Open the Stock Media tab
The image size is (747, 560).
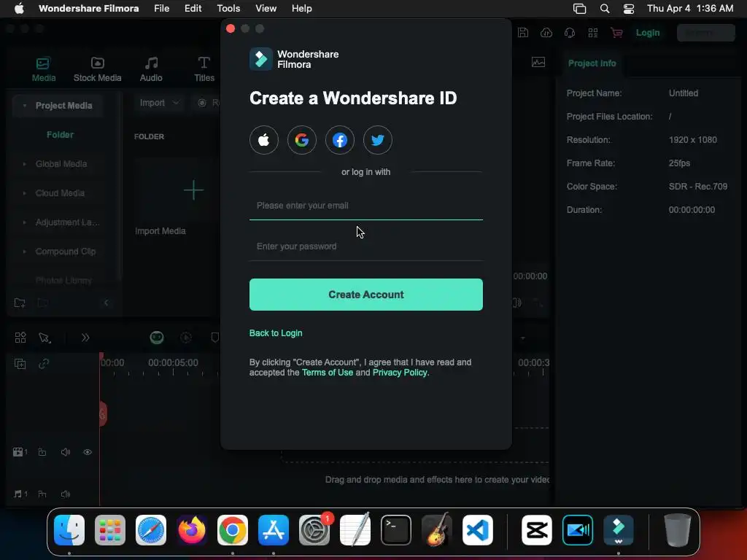coord(97,69)
